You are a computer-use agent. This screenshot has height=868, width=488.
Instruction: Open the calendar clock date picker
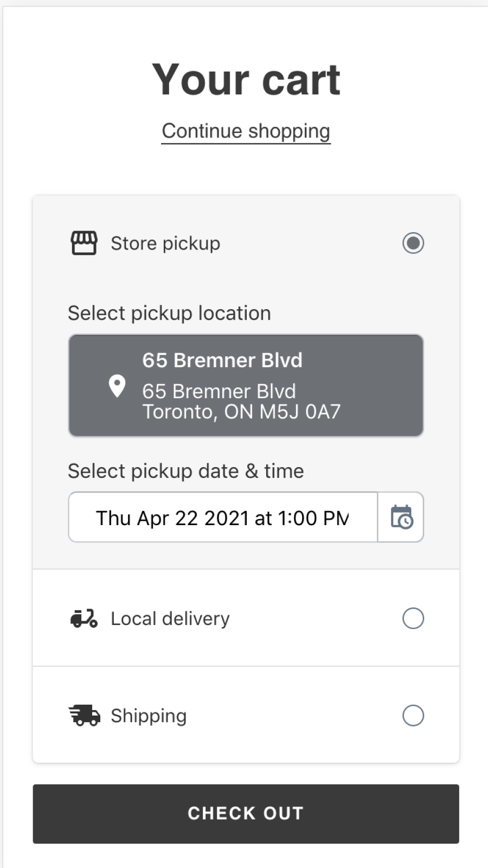tap(401, 517)
